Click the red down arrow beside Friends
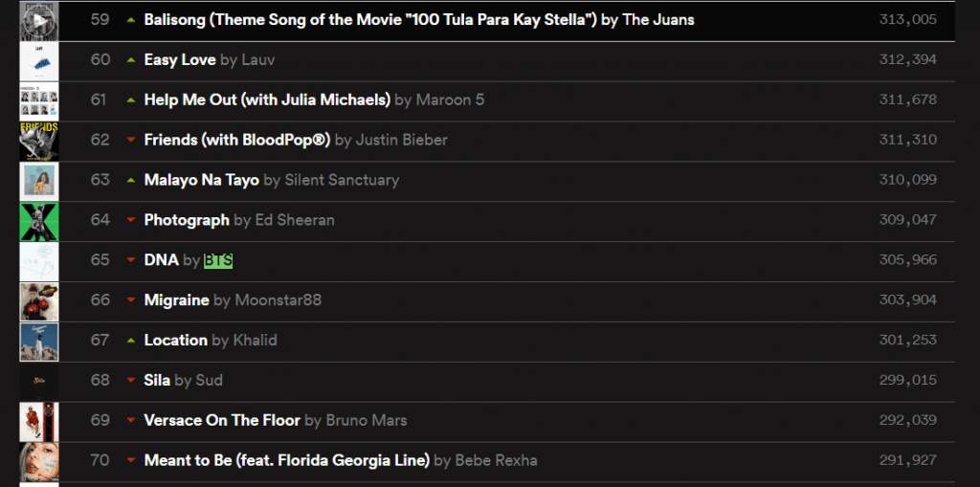The image size is (980, 487). [131, 141]
